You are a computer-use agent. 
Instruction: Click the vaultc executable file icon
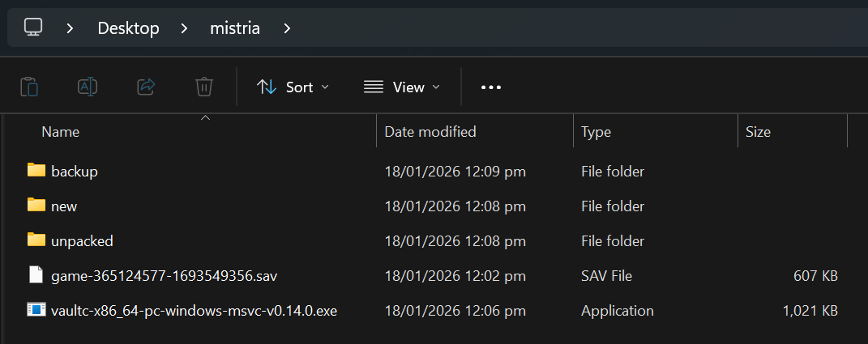pos(36,310)
